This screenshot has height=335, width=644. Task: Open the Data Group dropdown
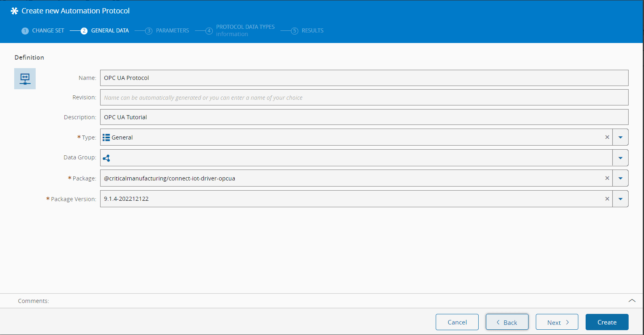click(x=620, y=158)
